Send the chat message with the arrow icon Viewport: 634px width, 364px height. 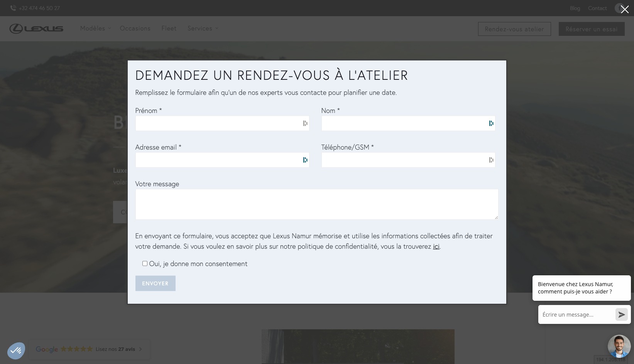(621, 315)
